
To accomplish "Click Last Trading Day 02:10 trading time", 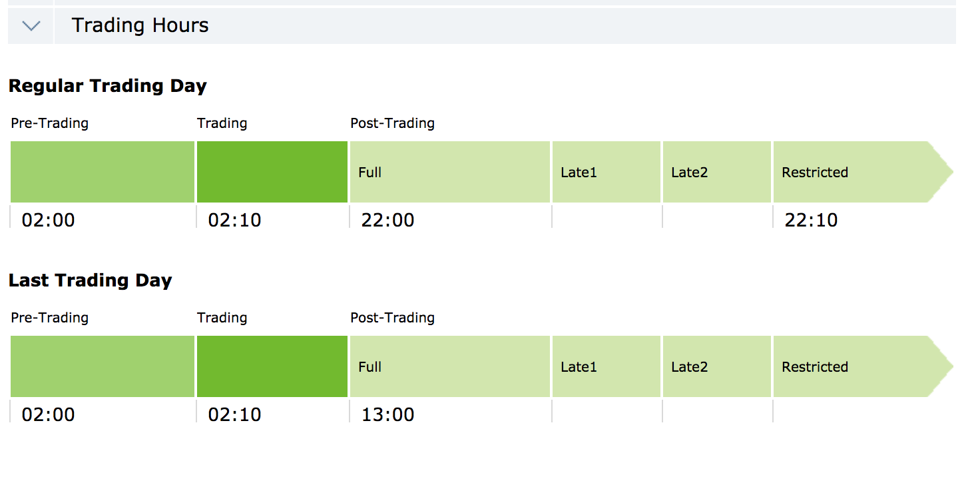I will pos(234,414).
